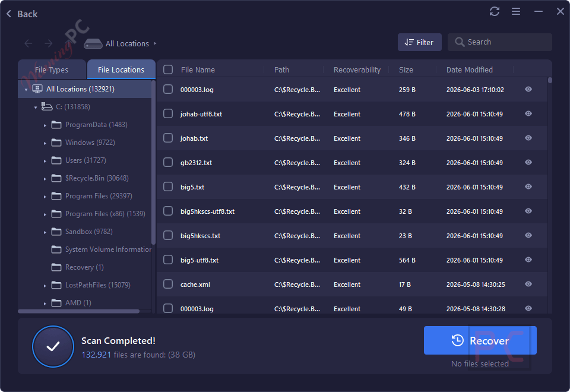Viewport: 570px width, 392px height.
Task: Click the Windows folder icon
Action: tap(56, 143)
